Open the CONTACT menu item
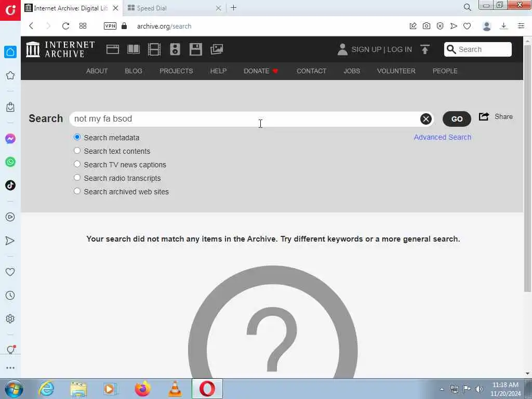This screenshot has height=399, width=532. click(312, 71)
